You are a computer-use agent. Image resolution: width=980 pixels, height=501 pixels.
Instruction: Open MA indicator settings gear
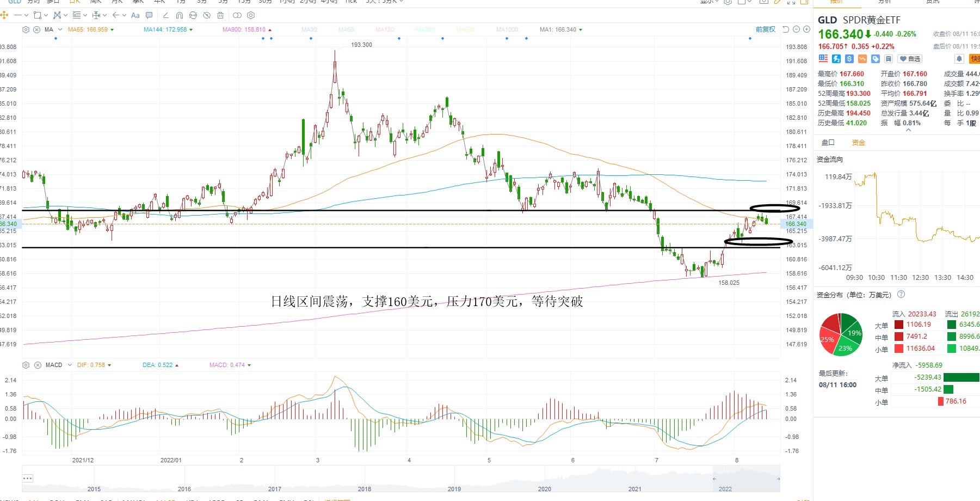coord(26,29)
